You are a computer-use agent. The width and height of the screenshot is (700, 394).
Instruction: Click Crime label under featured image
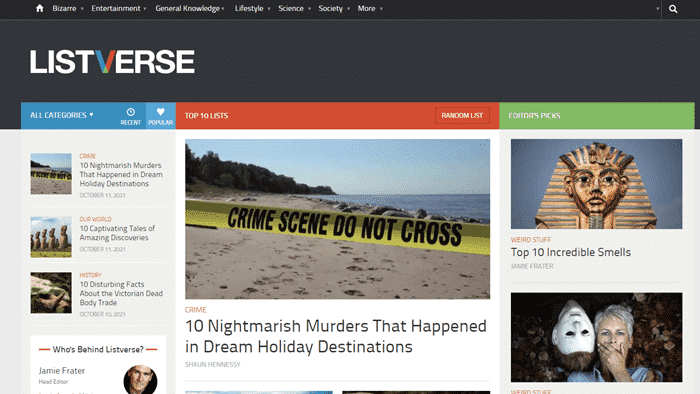pos(196,310)
